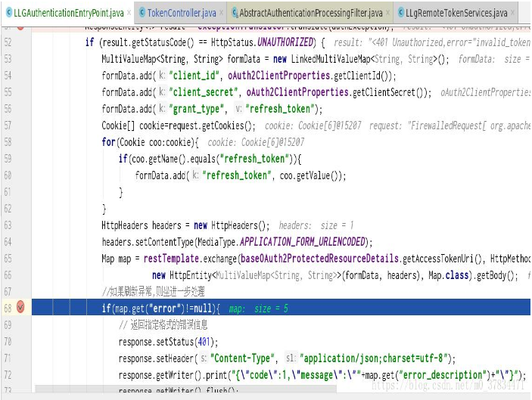Click the "map: size = 5" debugger hint

[259, 309]
